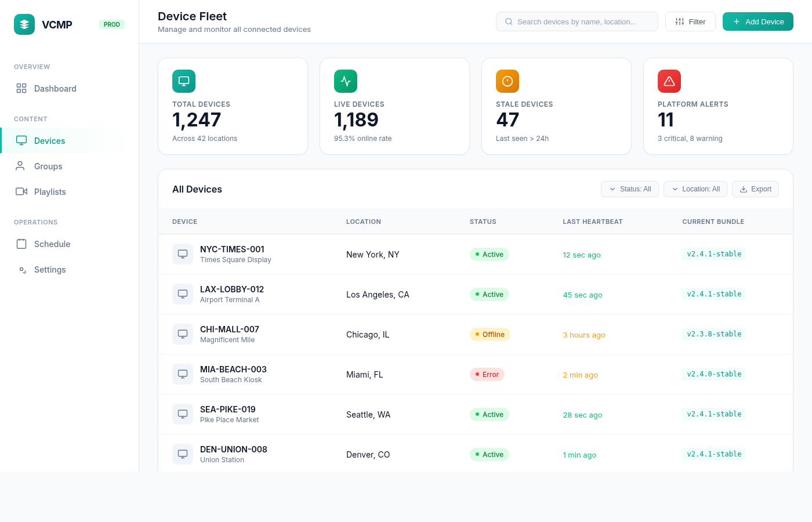This screenshot has height=522, width=812.
Task: Click the Live Devices heartbeat icon
Action: [346, 81]
